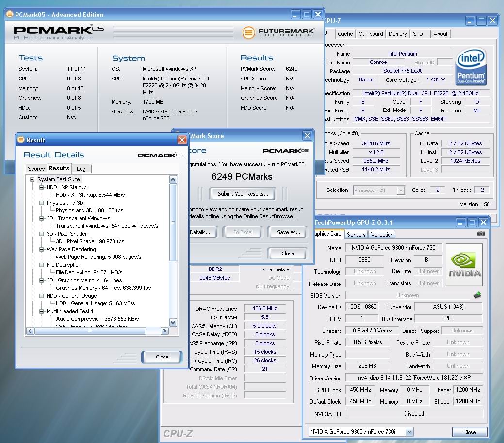Screen dimensions: 504x443
Task: Collapse the HDD - General Usage node
Action: pos(41,296)
